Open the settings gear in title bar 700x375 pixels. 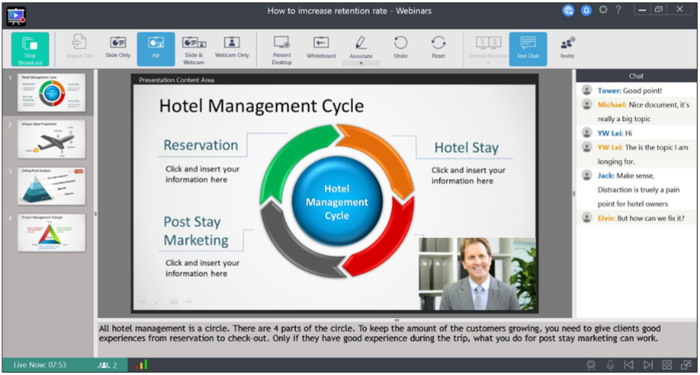603,10
